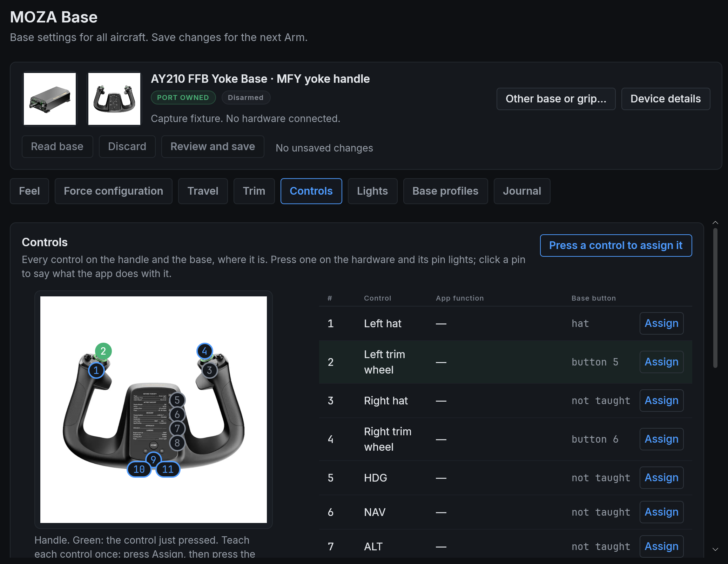
Task: Open the Journal tab
Action: pos(522,191)
